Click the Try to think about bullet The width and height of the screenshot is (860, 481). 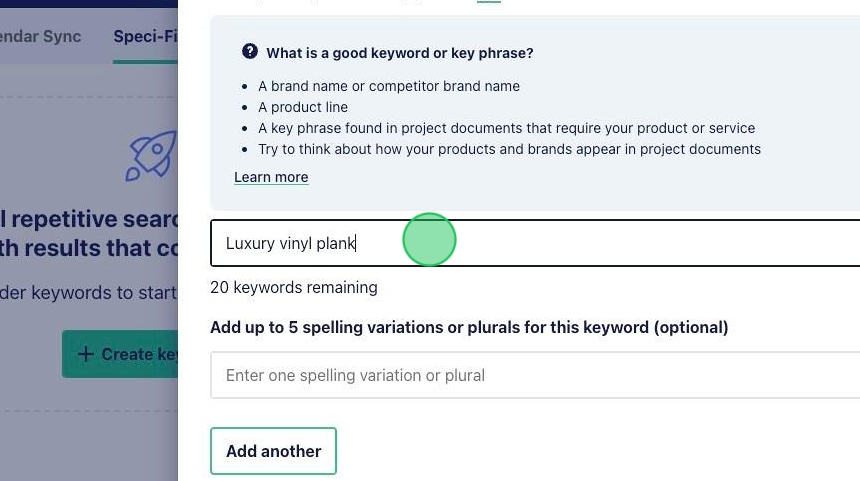click(510, 149)
